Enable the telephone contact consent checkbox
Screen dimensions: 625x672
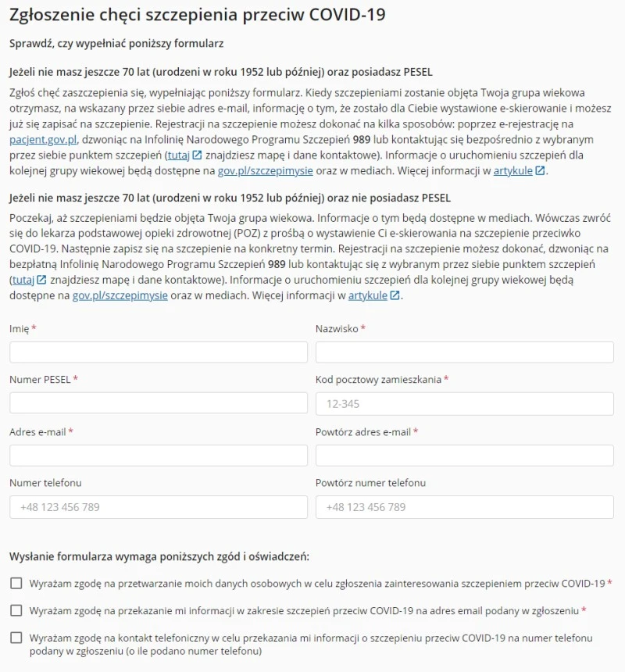[16, 638]
